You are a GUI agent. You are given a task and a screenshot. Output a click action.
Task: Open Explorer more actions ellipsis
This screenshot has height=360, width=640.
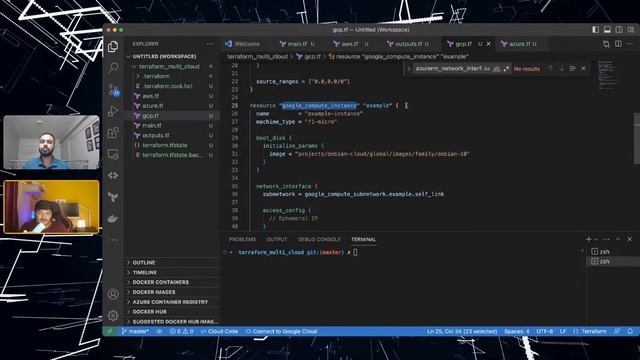(x=210, y=44)
